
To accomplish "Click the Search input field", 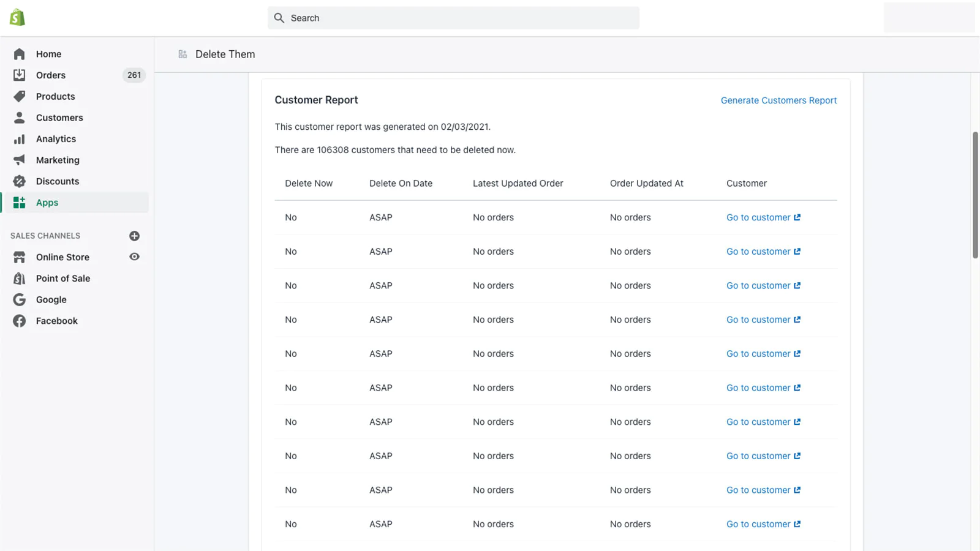I will [453, 18].
